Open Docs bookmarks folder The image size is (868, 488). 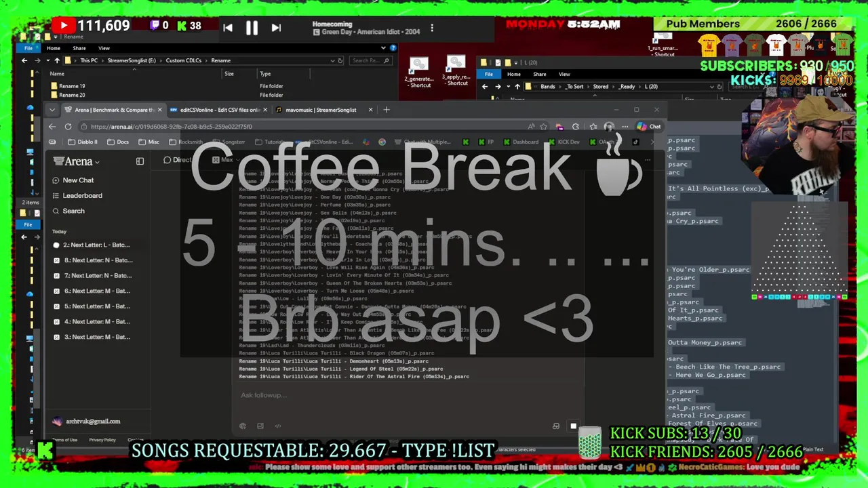(118, 142)
